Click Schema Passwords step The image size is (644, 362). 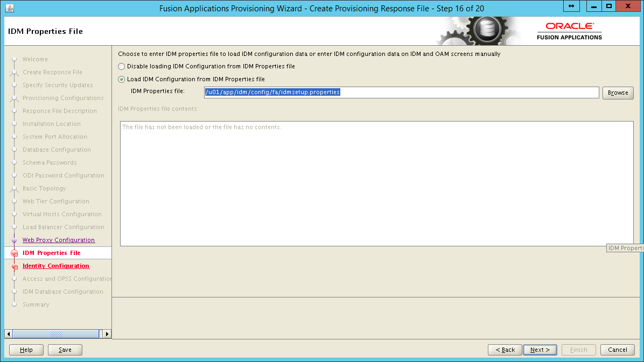(50, 162)
